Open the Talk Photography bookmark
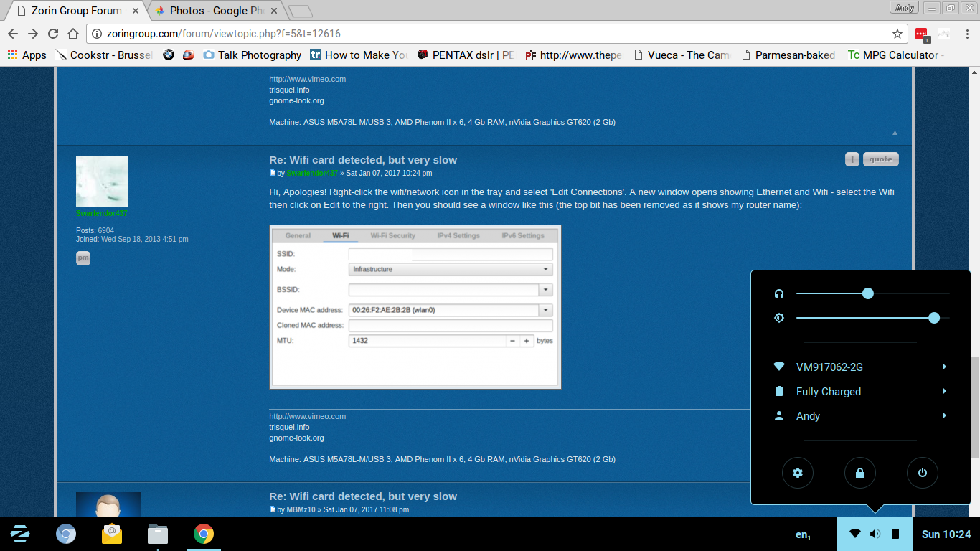This screenshot has height=551, width=980. click(x=252, y=55)
